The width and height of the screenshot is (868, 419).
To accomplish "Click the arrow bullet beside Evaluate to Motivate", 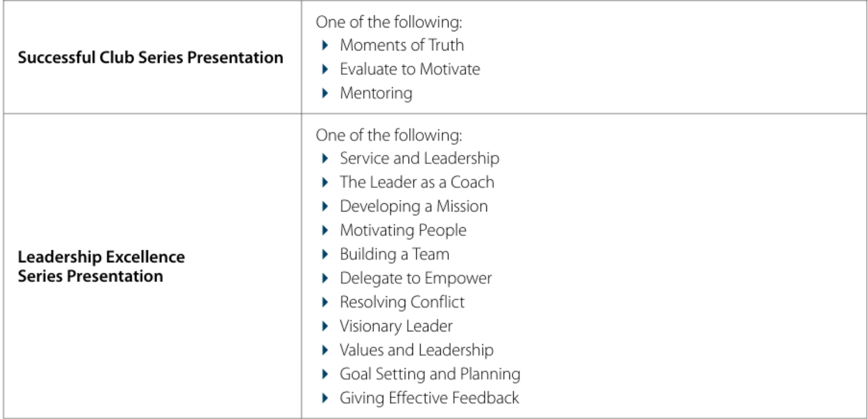I will (x=325, y=69).
